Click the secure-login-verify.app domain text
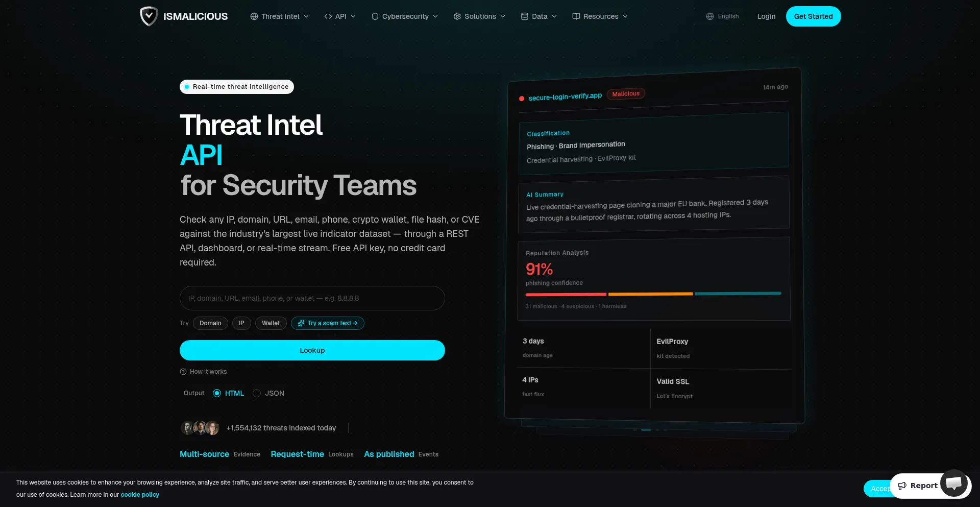980x507 pixels. click(565, 96)
